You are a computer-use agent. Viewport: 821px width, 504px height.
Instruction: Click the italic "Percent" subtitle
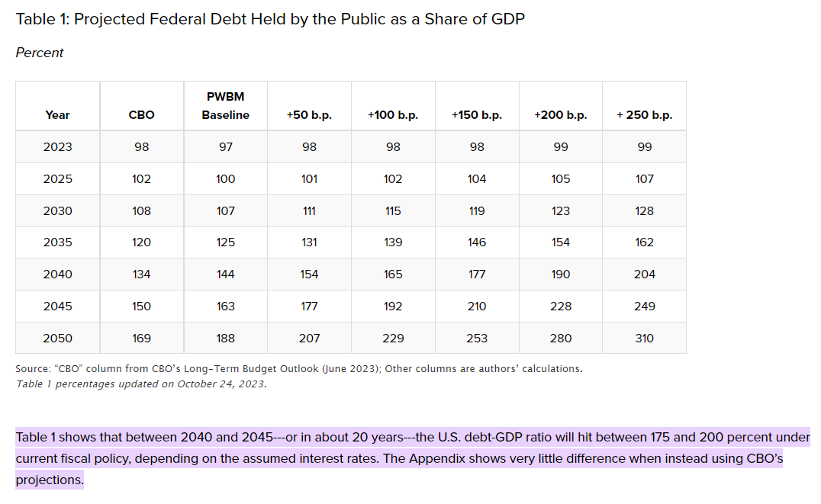click(40, 53)
